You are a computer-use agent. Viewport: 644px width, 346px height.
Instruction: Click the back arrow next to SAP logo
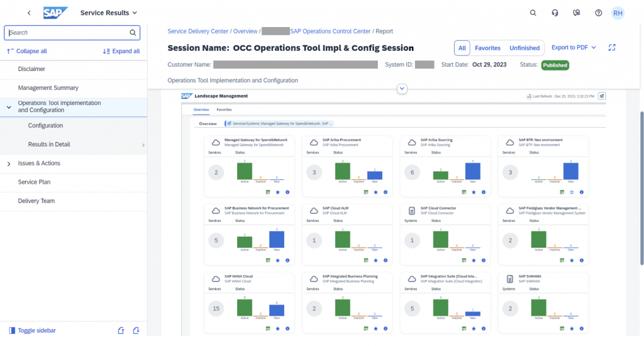29,13
